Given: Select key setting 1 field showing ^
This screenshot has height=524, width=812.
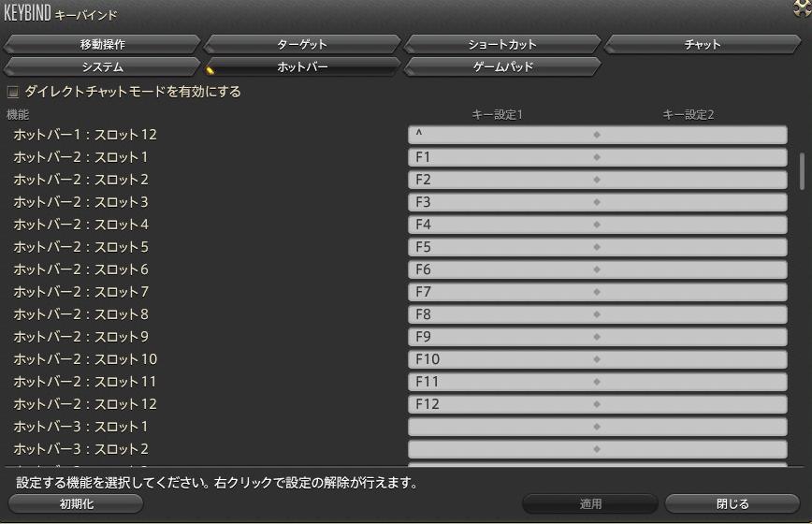Looking at the screenshot, I should [502, 135].
